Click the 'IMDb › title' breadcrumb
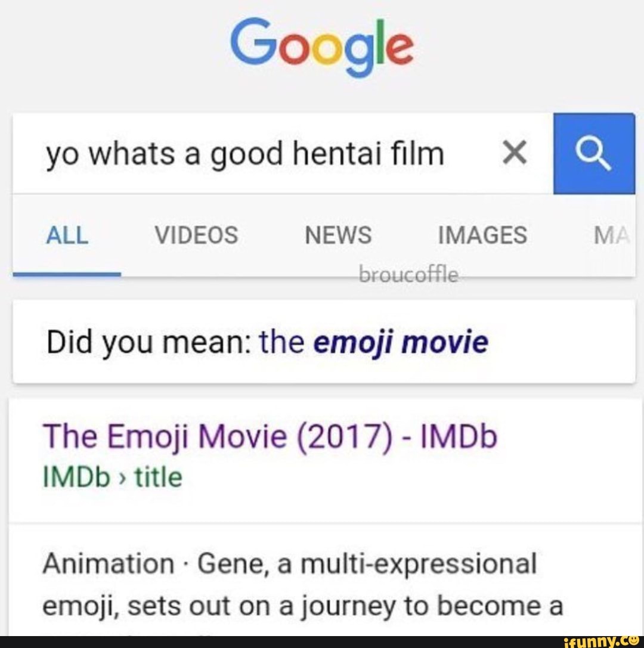The image size is (644, 648). click(x=112, y=477)
